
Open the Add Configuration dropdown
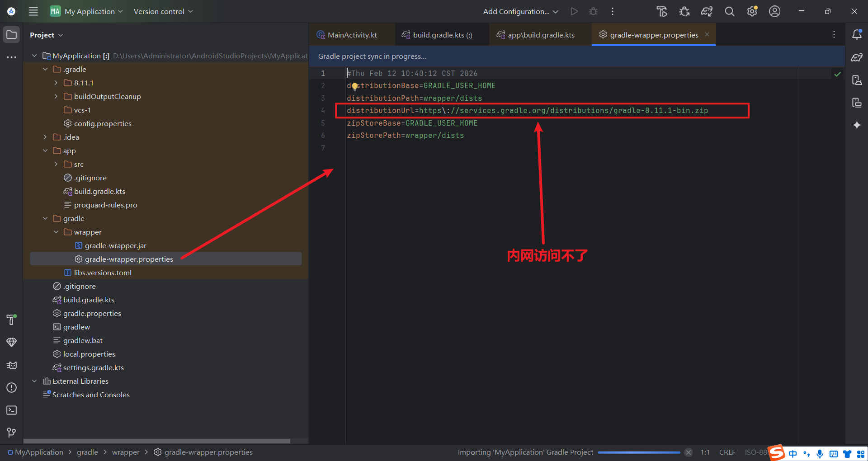coord(521,11)
